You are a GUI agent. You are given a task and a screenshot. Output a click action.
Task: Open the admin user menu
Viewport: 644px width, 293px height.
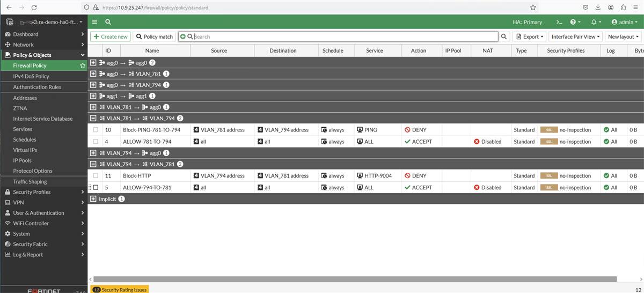click(x=626, y=22)
